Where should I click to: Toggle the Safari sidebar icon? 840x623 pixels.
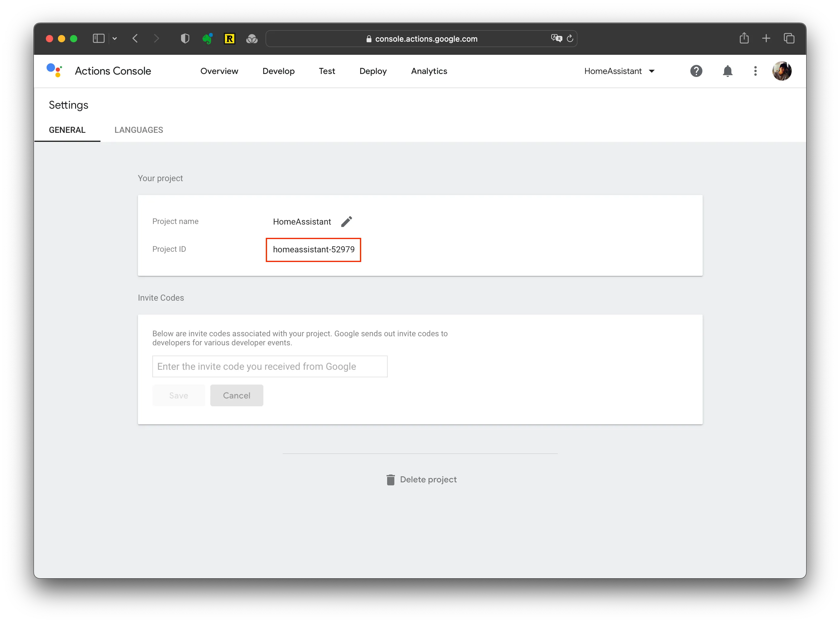pyautogui.click(x=98, y=38)
